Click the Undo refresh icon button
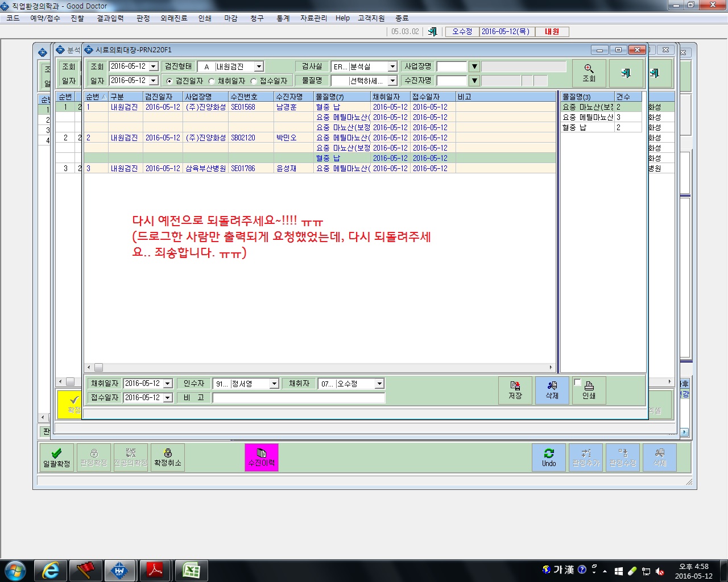 tap(549, 458)
